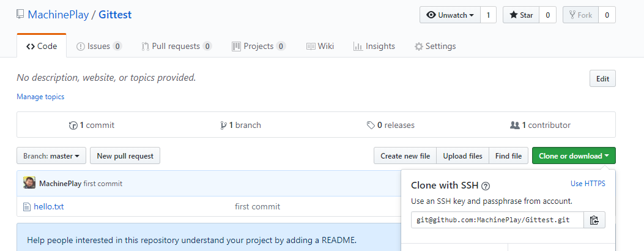
Task: Open the first commit message beside MachinePlay
Action: (103, 184)
